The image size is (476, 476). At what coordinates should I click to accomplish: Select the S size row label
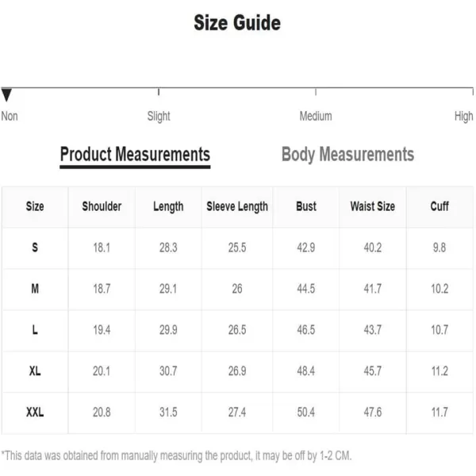pyautogui.click(x=35, y=248)
